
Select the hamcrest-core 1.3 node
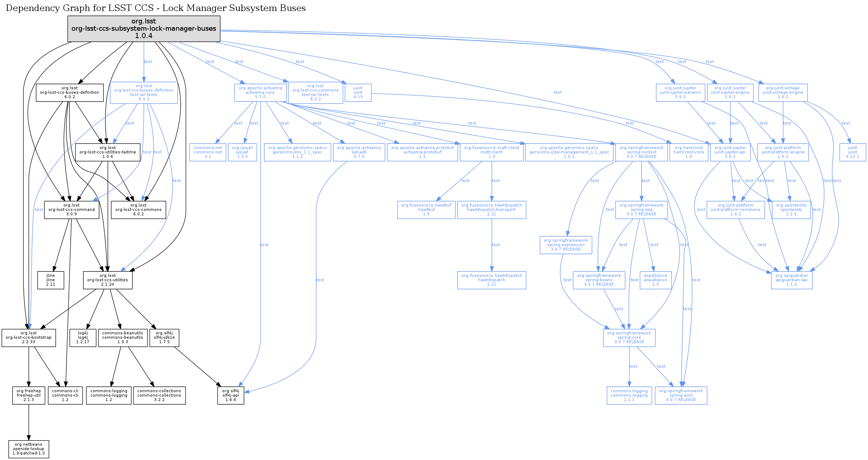point(689,152)
